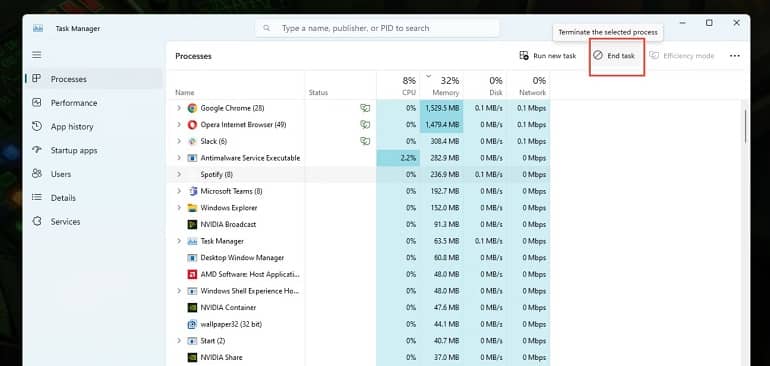Click the Opera Internet Browser icon
This screenshot has height=366, width=770.
(192, 125)
